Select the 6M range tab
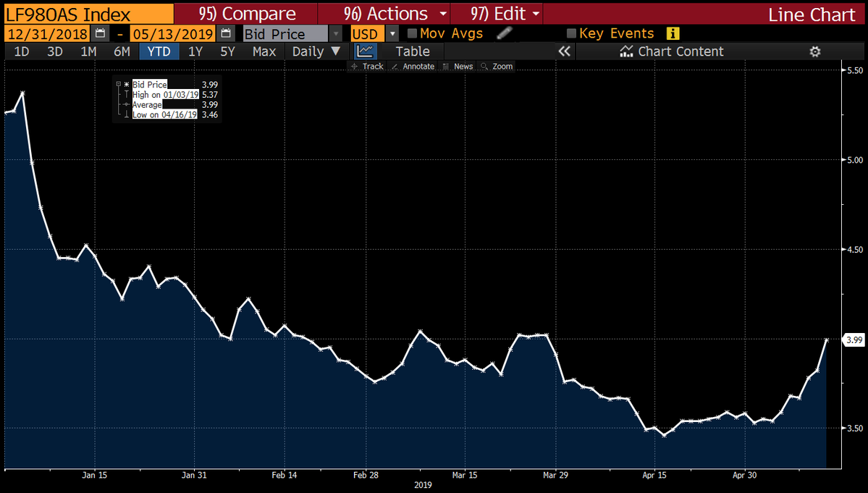This screenshot has height=493, width=868. pyautogui.click(x=122, y=51)
